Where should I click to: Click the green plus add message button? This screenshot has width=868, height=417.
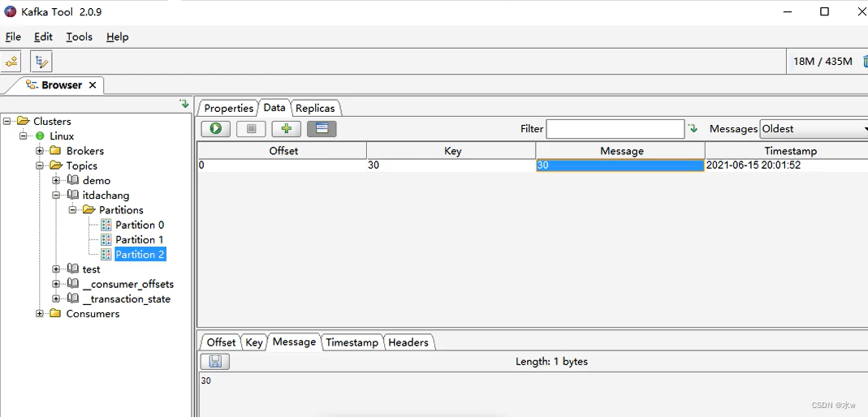pyautogui.click(x=286, y=129)
